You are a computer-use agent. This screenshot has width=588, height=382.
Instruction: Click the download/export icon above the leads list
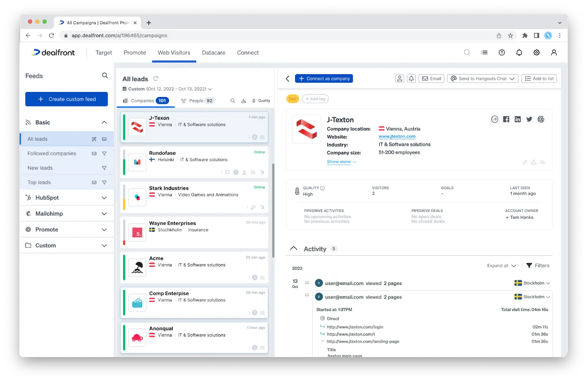point(244,100)
